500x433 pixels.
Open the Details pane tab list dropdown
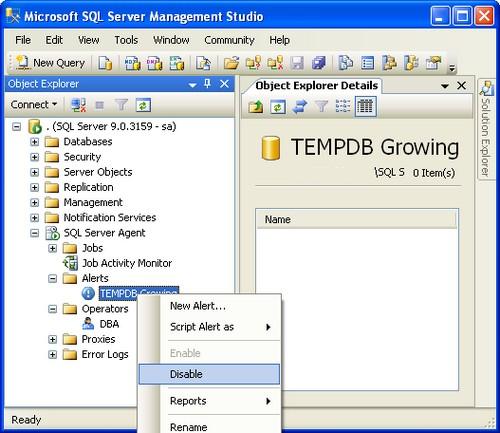(x=445, y=86)
